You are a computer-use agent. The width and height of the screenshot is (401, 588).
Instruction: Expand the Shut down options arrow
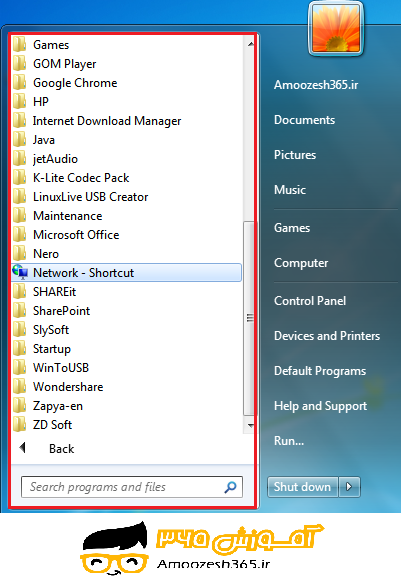point(349,487)
